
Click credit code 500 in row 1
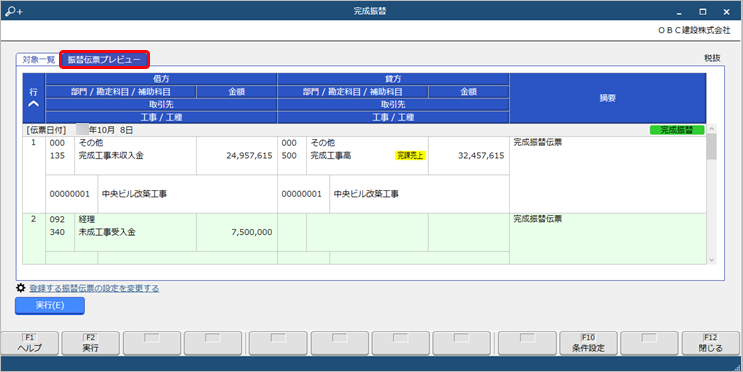[289, 155]
